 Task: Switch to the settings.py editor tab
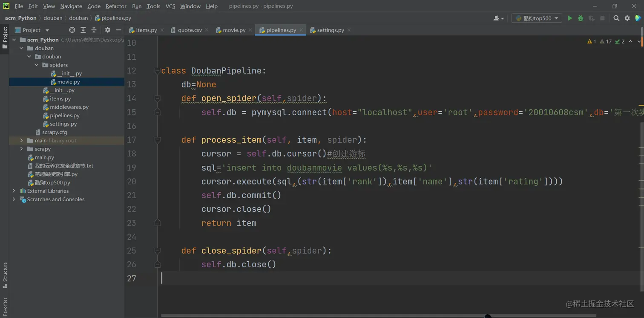click(330, 30)
